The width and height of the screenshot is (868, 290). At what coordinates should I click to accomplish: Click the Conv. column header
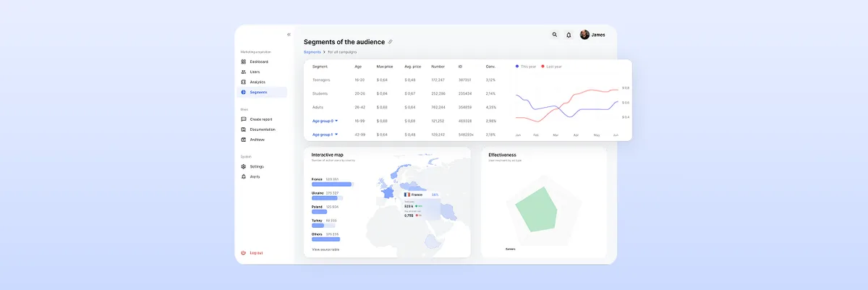(490, 67)
